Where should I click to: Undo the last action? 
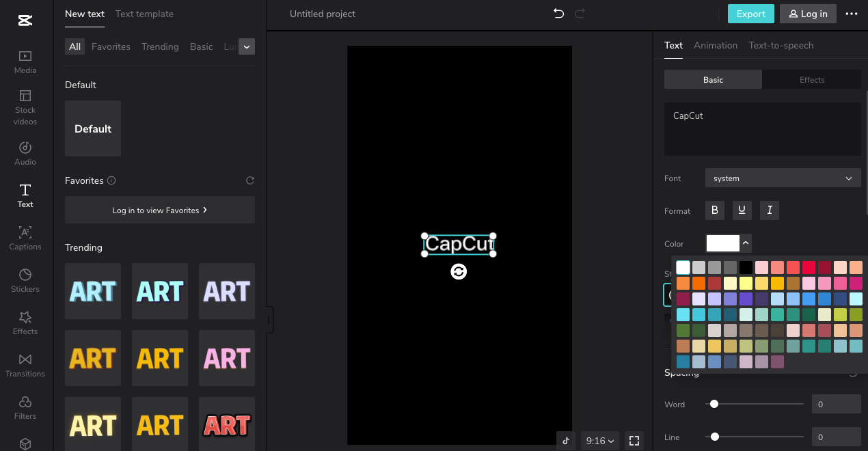point(558,14)
